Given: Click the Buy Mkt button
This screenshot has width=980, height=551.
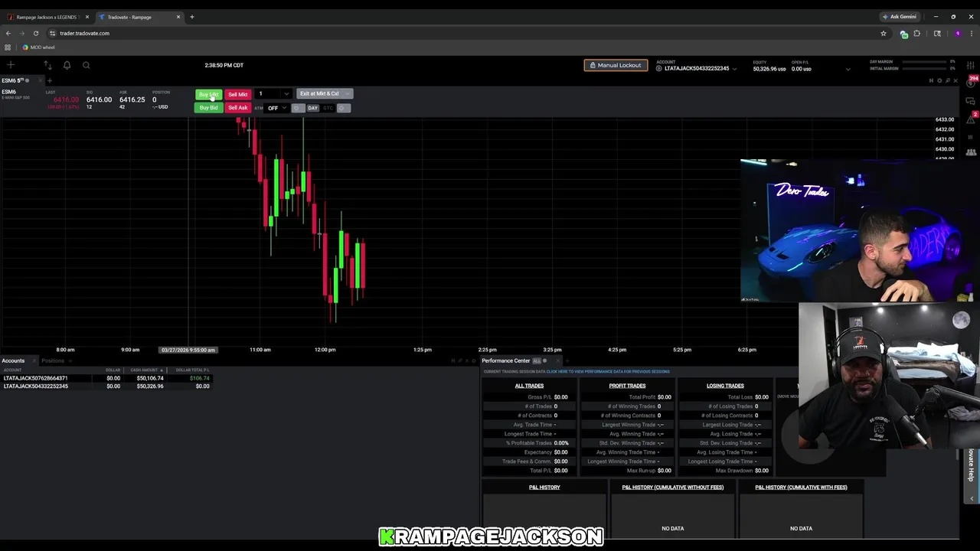Looking at the screenshot, I should [x=208, y=94].
